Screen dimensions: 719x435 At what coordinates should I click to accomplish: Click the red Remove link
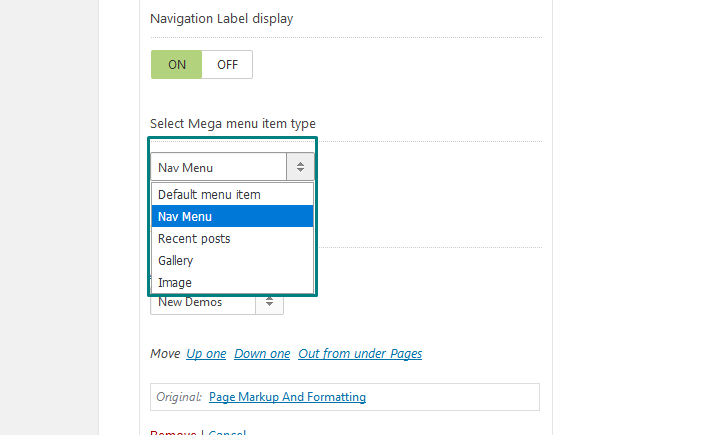pos(173,432)
